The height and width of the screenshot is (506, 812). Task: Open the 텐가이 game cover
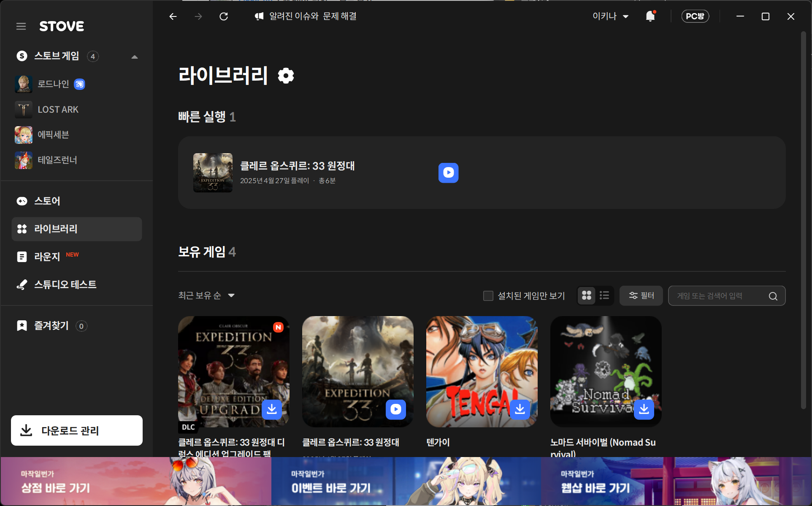click(x=482, y=371)
